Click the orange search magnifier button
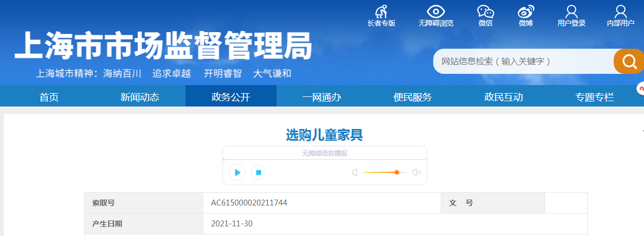The image size is (644, 236). coord(629,61)
